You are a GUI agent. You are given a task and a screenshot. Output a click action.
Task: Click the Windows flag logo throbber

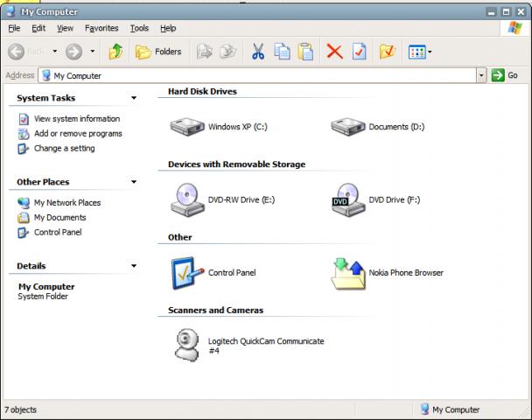(x=514, y=28)
